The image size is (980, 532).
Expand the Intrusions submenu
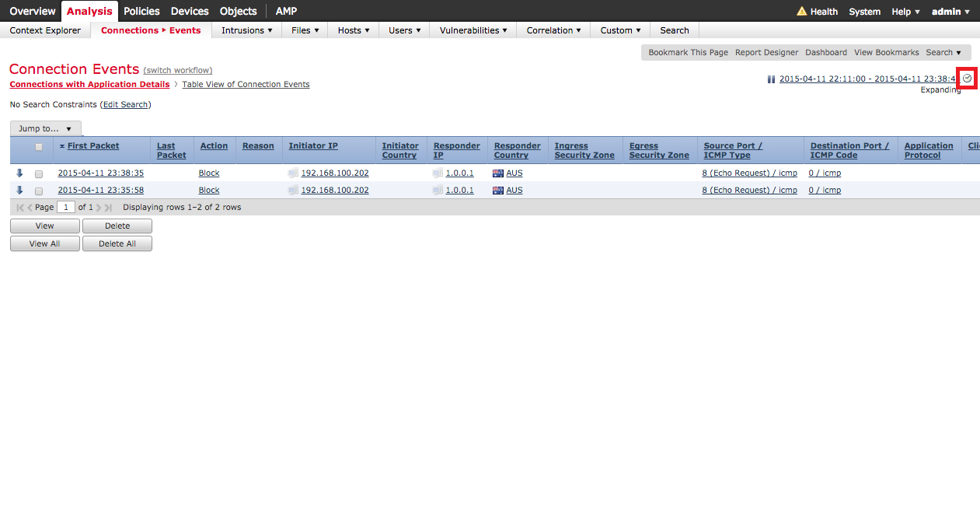[247, 30]
